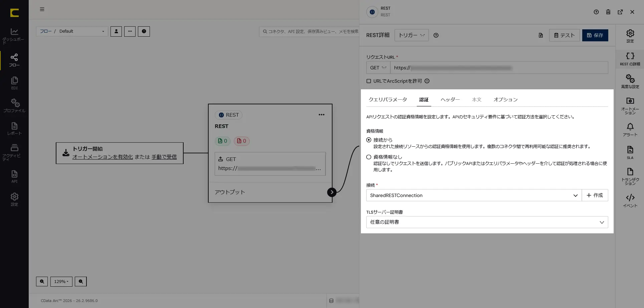644x308 pixels.
Task: Open the 設定 tab in connector panel
Action: tap(630, 36)
